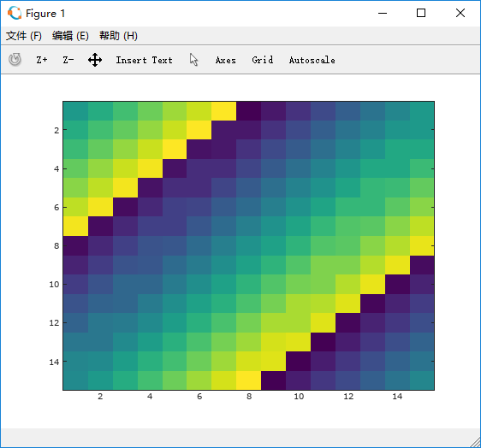Viewport: 481px width, 448px height.
Task: Open the 文件 (F) menu
Action: click(x=24, y=36)
